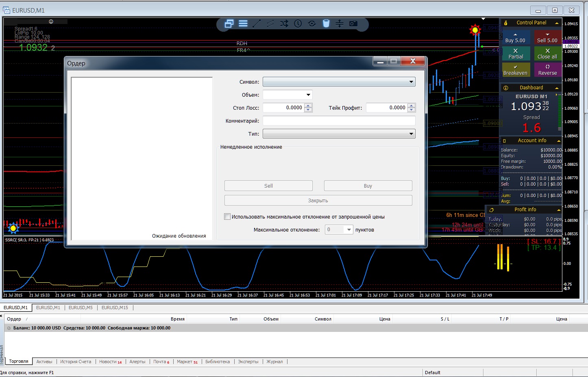Click the EURUSD,M1 window title icon
This screenshot has width=588, height=377.
click(x=7, y=10)
